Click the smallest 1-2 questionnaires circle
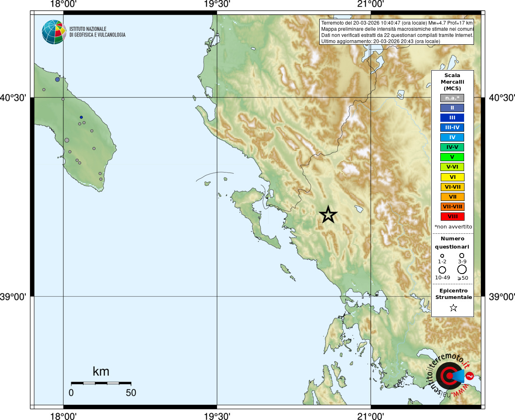 click(x=442, y=256)
